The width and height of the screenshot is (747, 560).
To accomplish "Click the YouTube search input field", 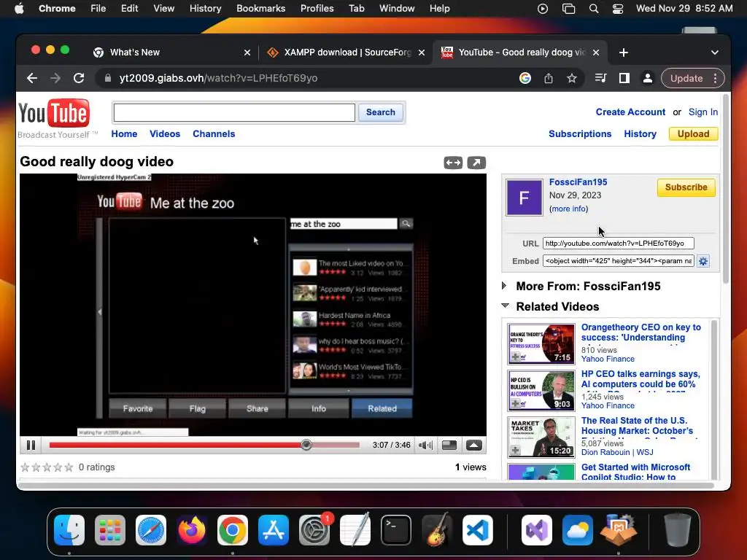I will pyautogui.click(x=234, y=113).
